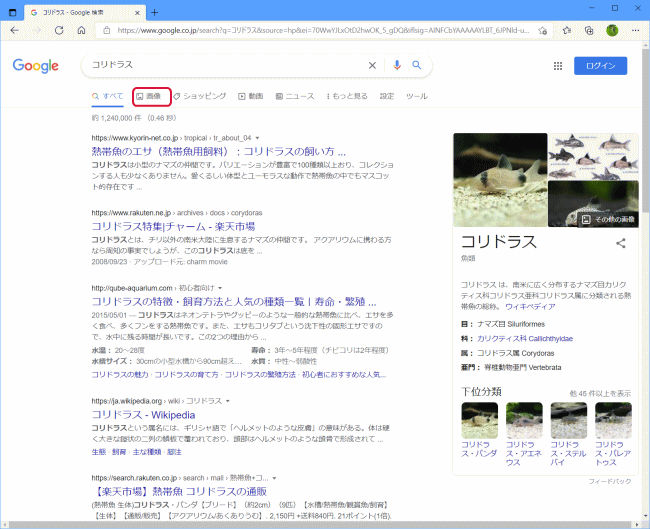The image size is (650, 529).
Task: Click the blue search magnifier icon
Action: tap(417, 65)
